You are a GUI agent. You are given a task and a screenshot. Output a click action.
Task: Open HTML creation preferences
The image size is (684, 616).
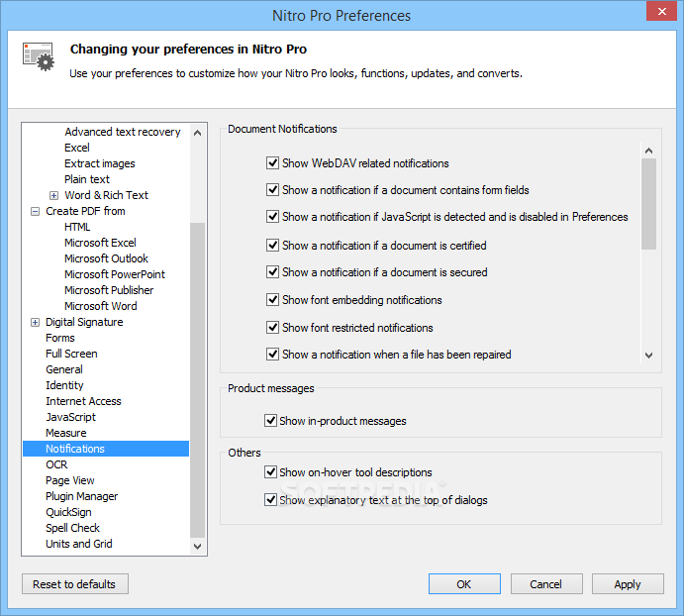77,227
